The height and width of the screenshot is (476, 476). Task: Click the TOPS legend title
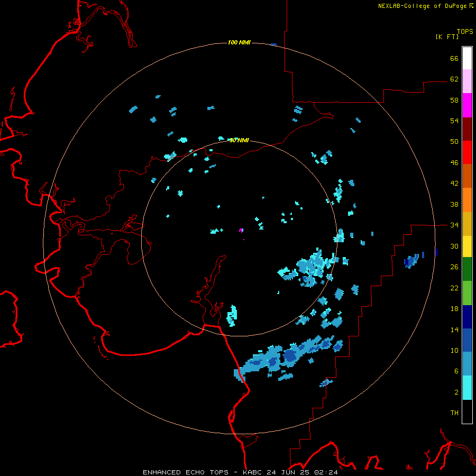[465, 32]
